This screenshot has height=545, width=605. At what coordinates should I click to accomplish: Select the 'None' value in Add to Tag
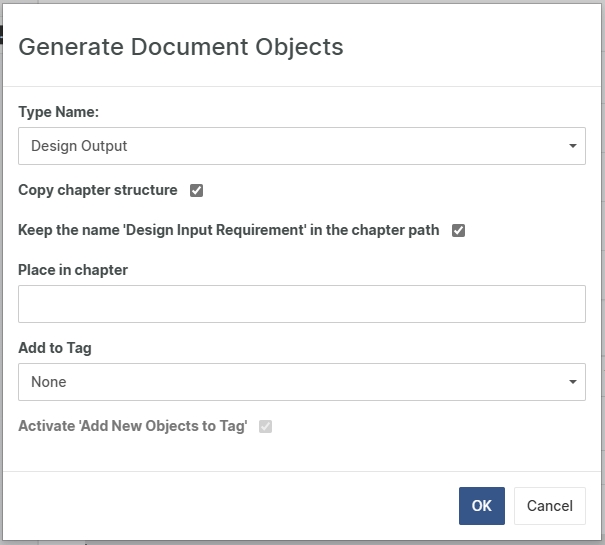click(x=49, y=382)
